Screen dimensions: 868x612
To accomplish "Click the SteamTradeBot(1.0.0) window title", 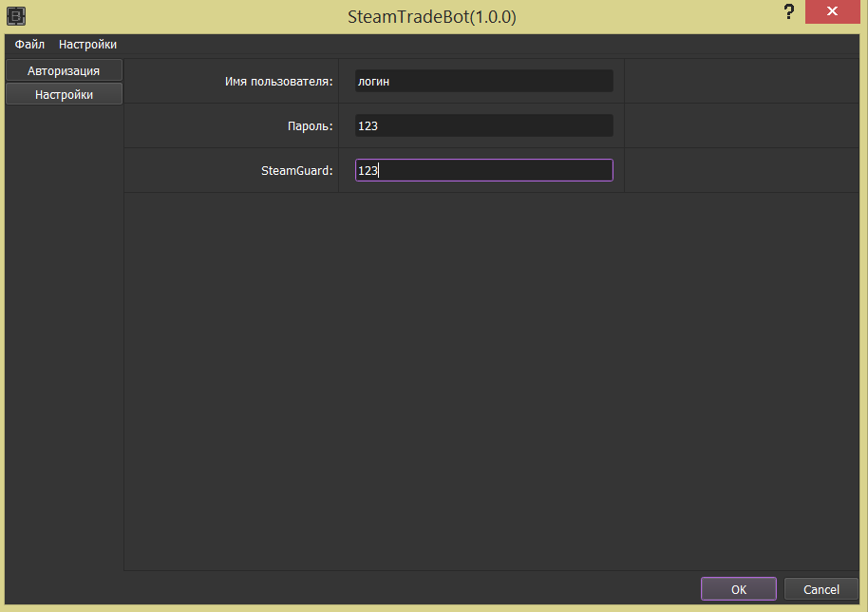I will [x=432, y=17].
